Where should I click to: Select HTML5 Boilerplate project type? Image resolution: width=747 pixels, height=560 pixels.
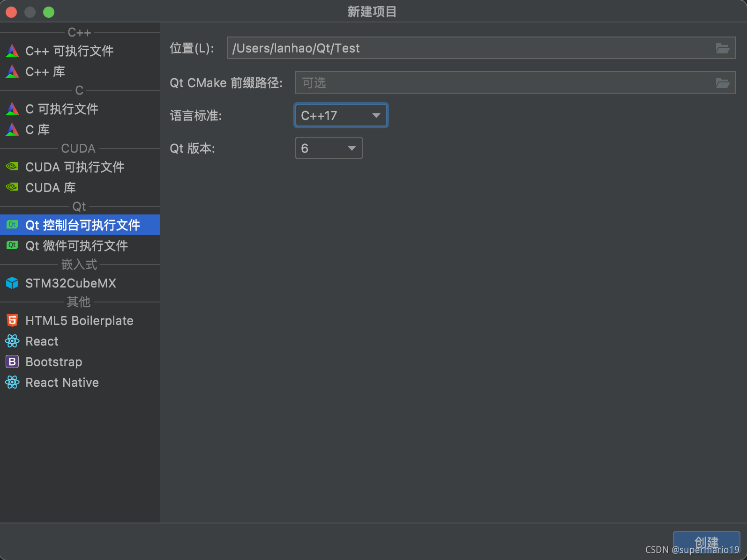coord(80,320)
